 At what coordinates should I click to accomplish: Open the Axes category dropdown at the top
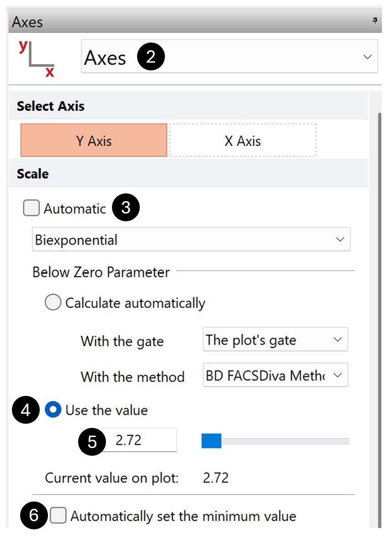tap(366, 57)
